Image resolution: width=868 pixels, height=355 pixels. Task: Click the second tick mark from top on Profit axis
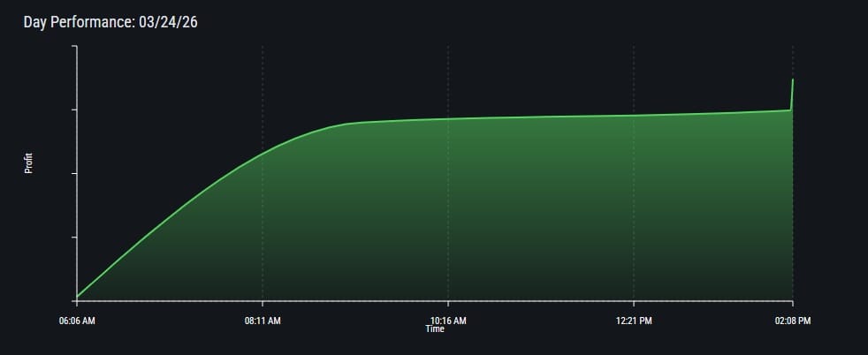tap(74, 110)
